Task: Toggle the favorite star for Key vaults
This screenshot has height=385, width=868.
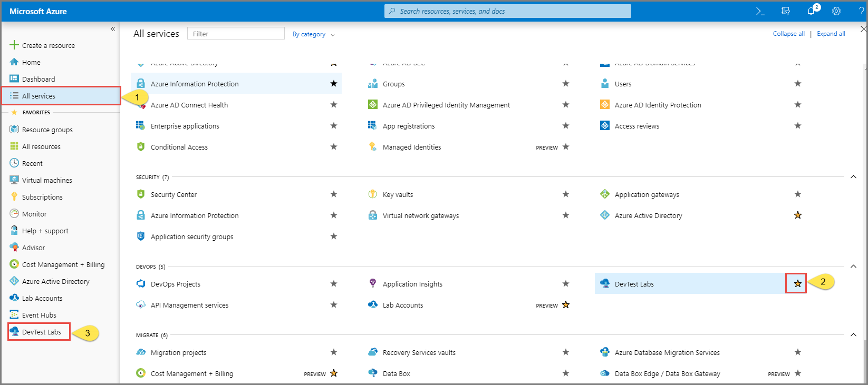Action: [566, 194]
